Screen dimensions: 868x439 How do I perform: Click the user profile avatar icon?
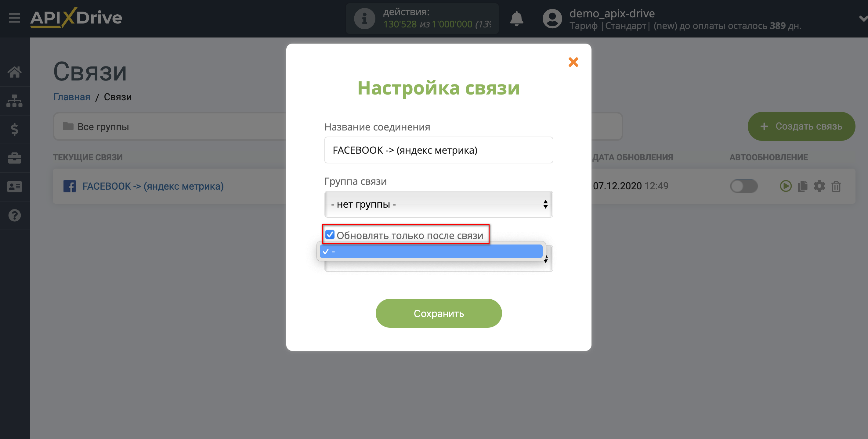pyautogui.click(x=552, y=19)
